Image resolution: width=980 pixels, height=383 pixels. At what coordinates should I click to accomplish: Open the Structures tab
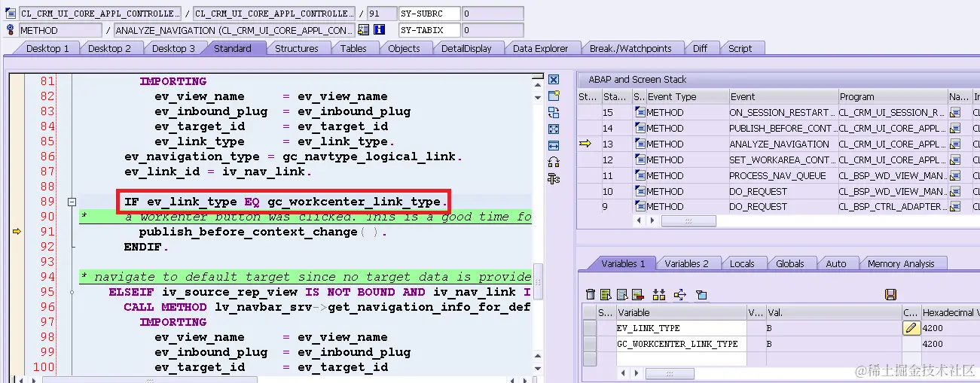(296, 48)
